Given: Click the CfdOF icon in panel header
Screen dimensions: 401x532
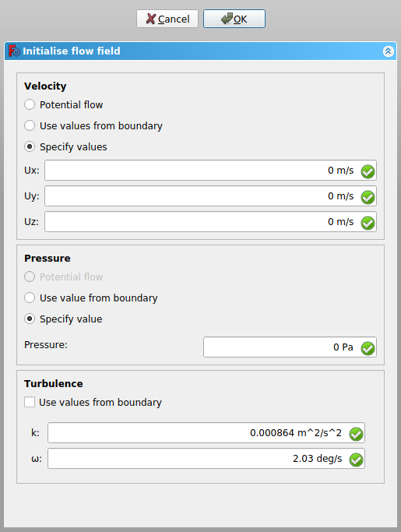Looking at the screenshot, I should 14,51.
